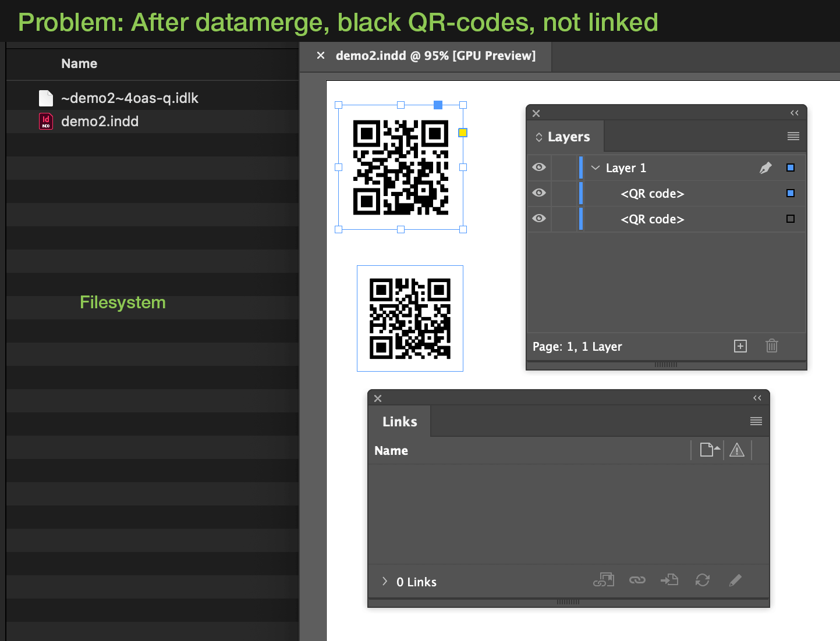Select the demo2.indd document tab
The height and width of the screenshot is (641, 840).
[435, 56]
